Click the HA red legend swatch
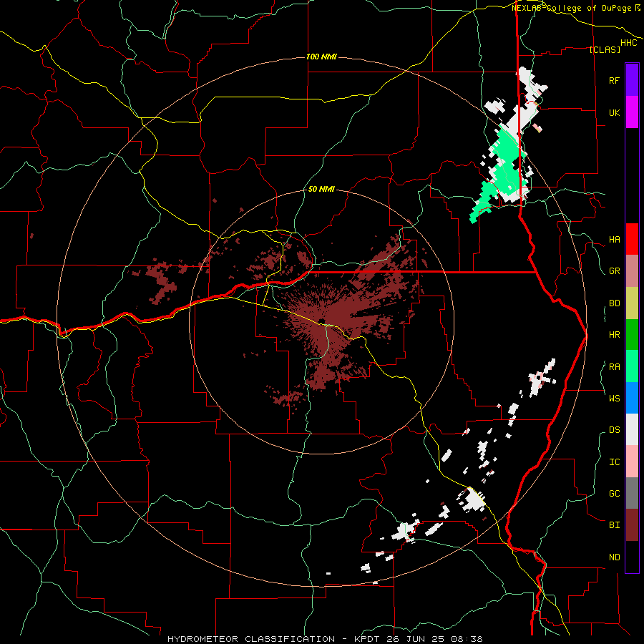 point(632,239)
